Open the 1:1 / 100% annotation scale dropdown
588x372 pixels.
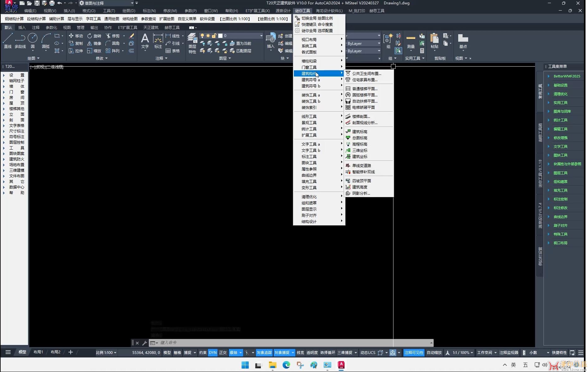point(463,352)
